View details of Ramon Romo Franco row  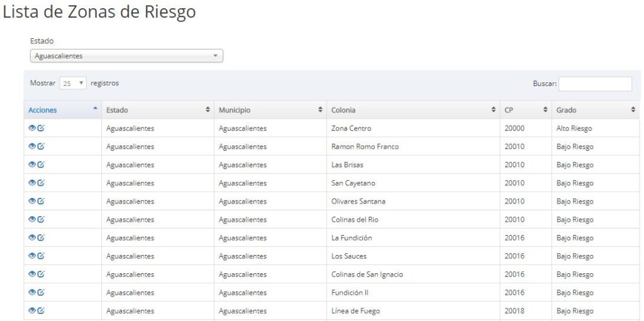click(32, 146)
